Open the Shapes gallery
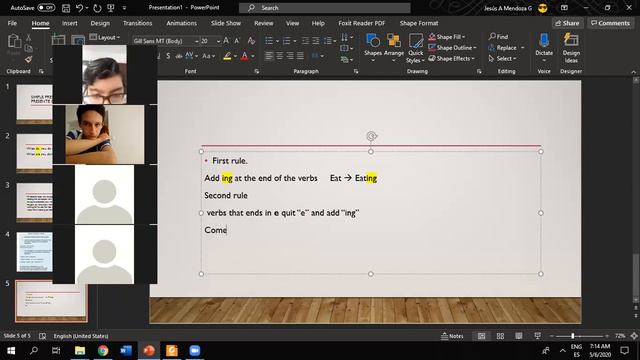 pos(373,48)
